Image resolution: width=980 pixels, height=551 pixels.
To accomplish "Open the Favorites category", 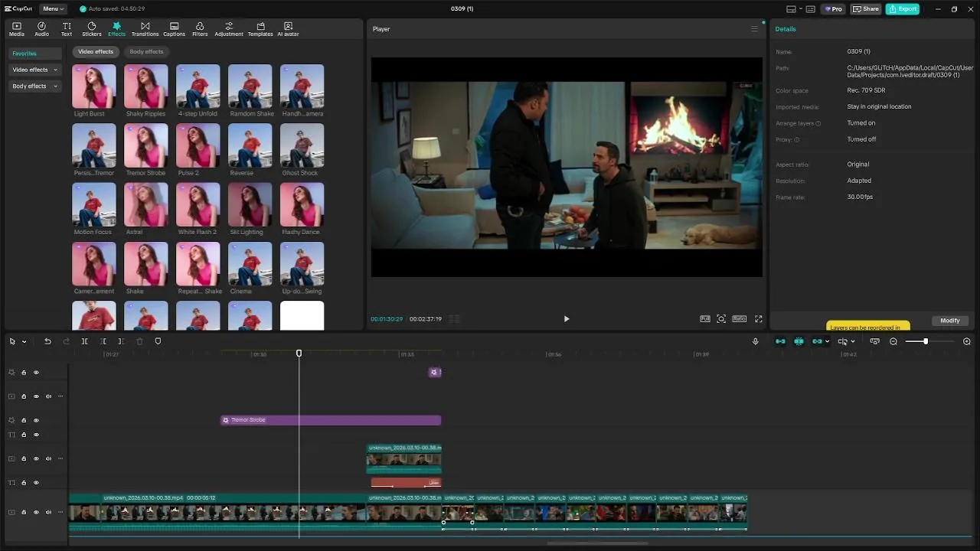I will point(35,54).
